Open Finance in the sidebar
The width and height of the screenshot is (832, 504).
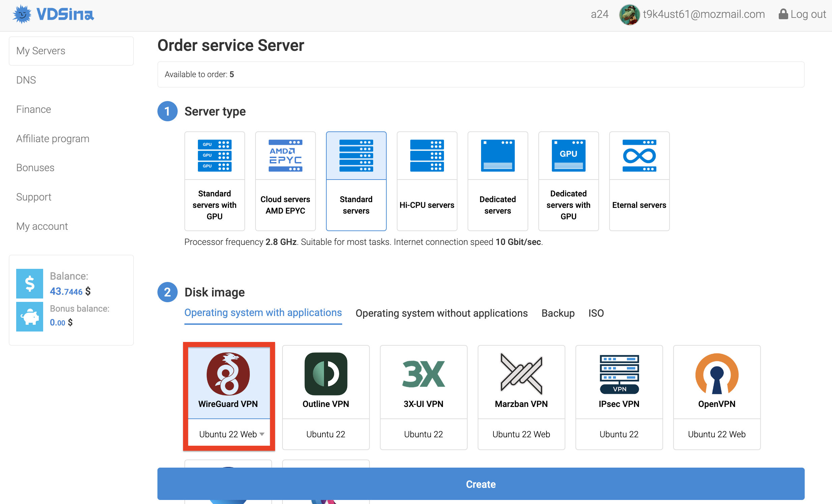(33, 109)
